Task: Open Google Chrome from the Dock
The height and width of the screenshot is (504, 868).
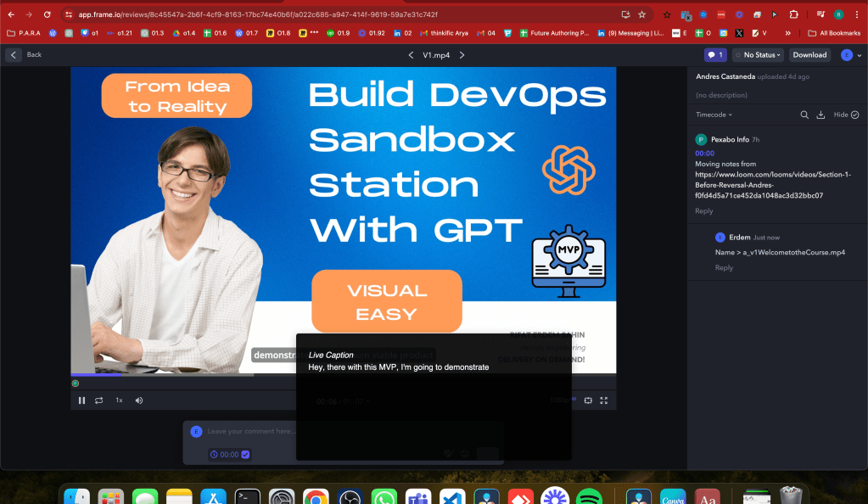Action: coord(316,497)
